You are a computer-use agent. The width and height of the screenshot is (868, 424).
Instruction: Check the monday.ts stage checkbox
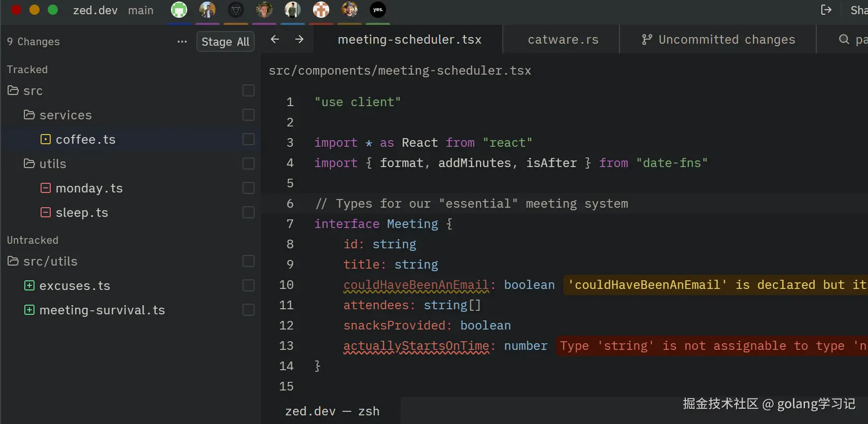249,188
